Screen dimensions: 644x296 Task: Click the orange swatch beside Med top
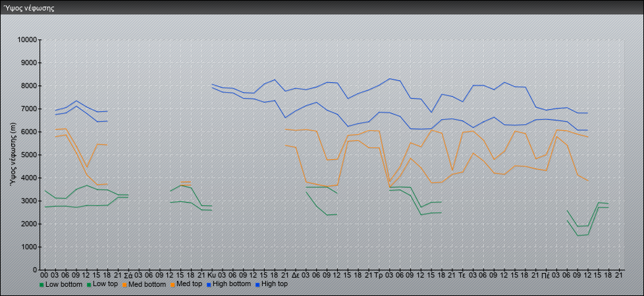tap(171, 285)
